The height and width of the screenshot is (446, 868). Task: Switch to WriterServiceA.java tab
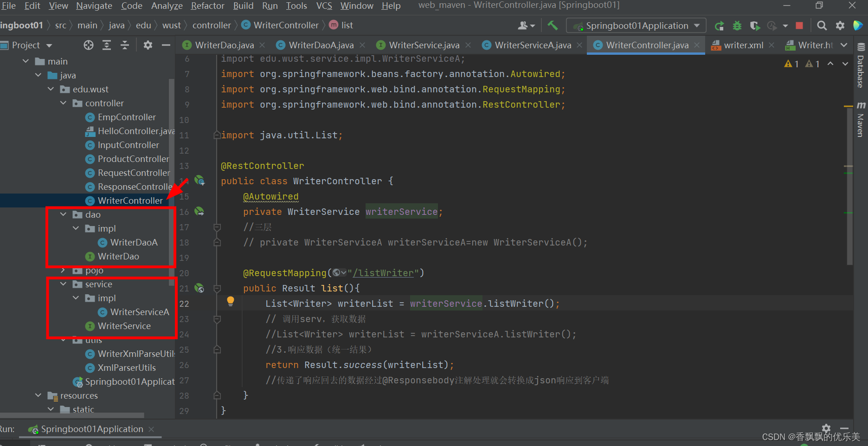pos(533,45)
